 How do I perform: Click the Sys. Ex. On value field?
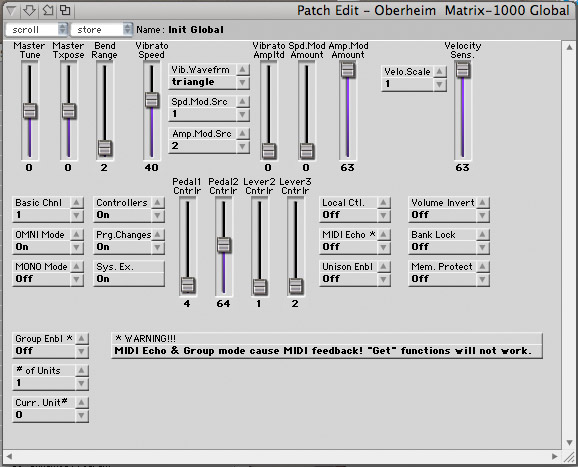point(129,279)
